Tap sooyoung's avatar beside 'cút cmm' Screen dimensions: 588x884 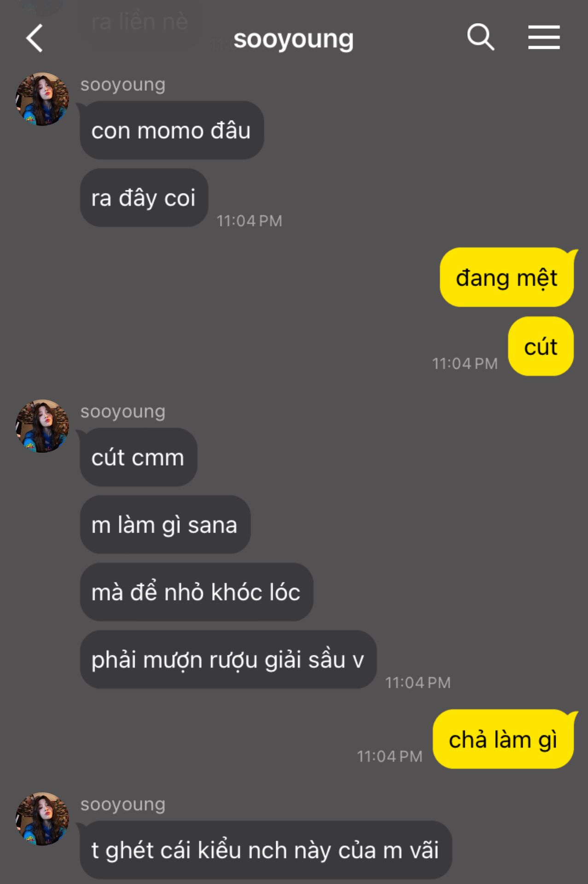42,426
